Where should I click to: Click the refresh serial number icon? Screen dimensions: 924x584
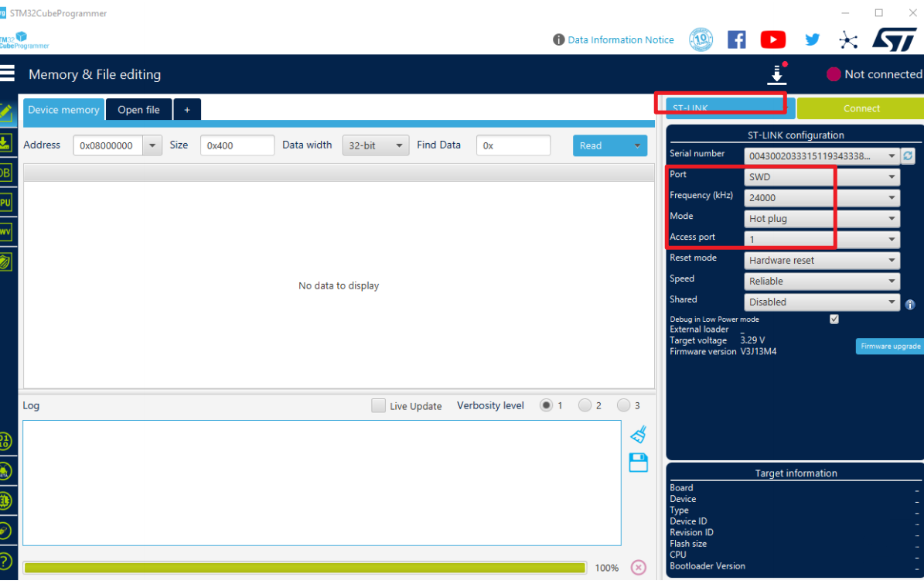[908, 156]
